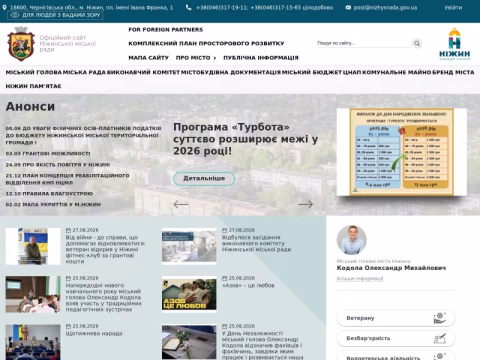Select ВИКОНАВЧИЙ КОМІТЕТ in navigation
This screenshot has height=360, width=480.
[x=143, y=72]
